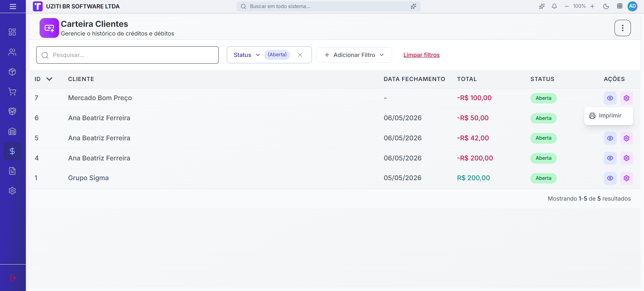644x291 pixels.
Task: Click Mostrando 1-5 de 5 resultados text
Action: (589, 199)
